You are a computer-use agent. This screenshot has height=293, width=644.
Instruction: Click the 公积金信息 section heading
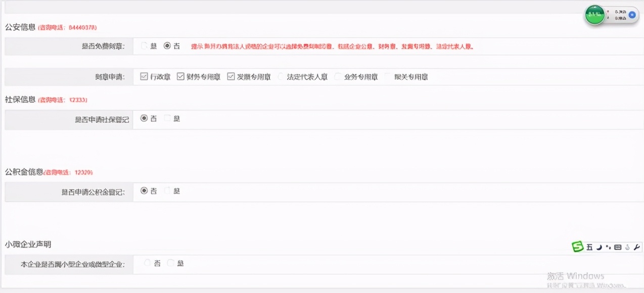coord(24,172)
